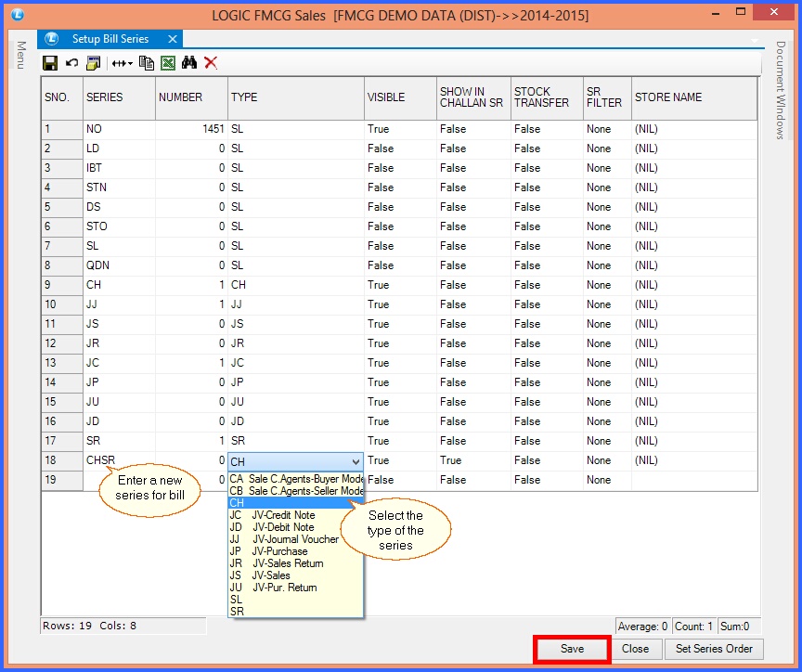Click the yellow note window toolbar icon
Image resolution: width=802 pixels, height=672 pixels.
point(94,63)
